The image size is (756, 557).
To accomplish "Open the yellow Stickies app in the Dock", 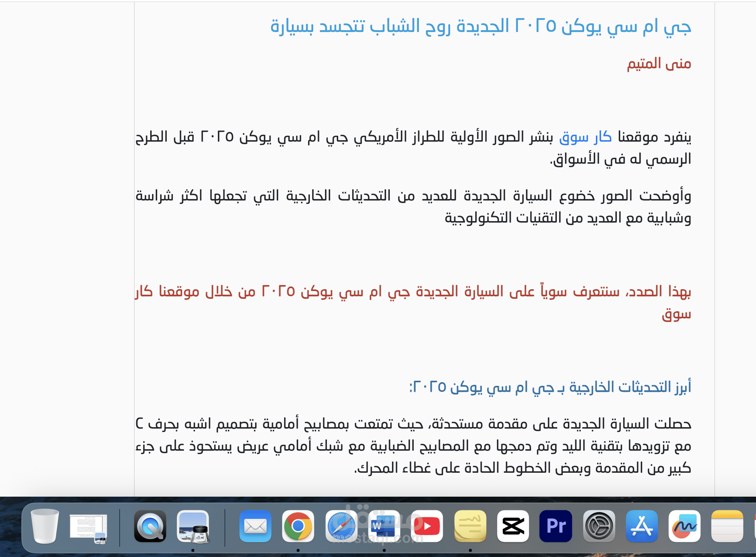I will coord(470,526).
